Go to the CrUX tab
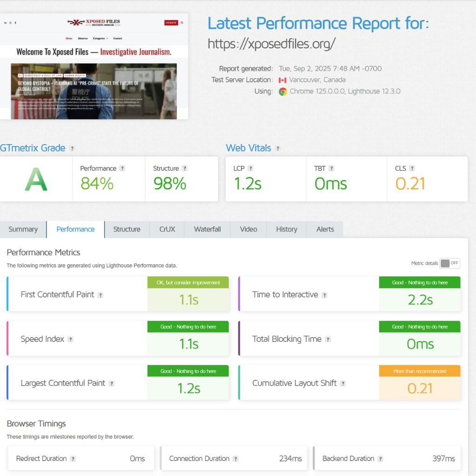Viewport: 476px width, 476px height. [x=167, y=229]
